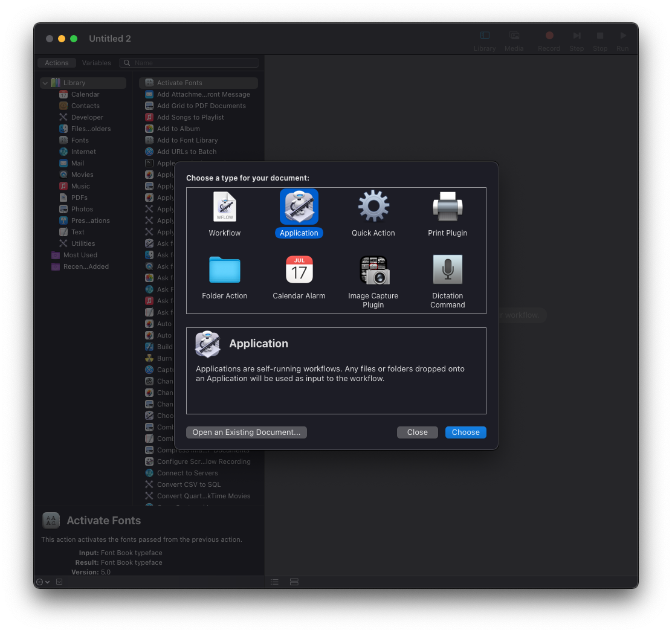
Task: Select the Calendar Alarm icon
Action: pos(299,270)
